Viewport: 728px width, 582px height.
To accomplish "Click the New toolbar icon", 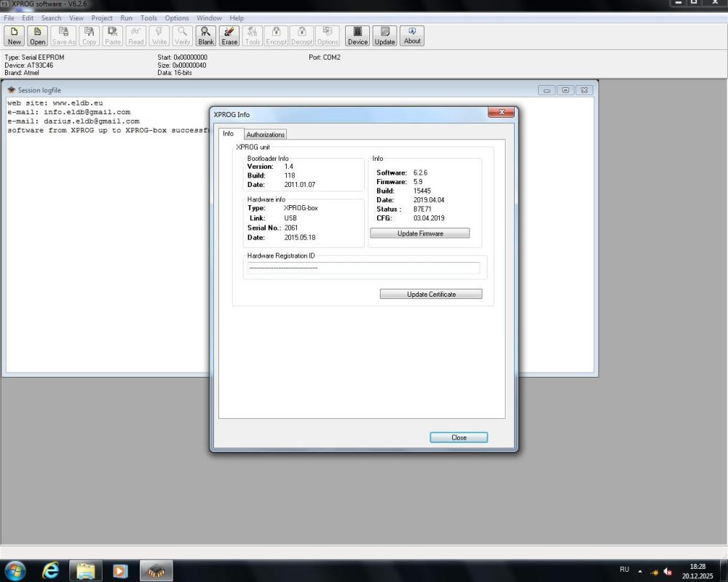I will coord(15,36).
